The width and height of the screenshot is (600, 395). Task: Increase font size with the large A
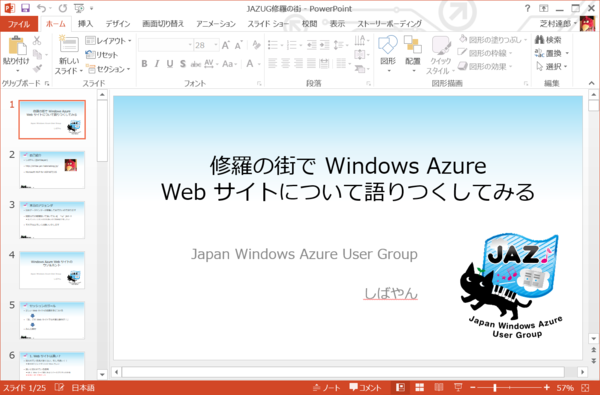tap(225, 45)
